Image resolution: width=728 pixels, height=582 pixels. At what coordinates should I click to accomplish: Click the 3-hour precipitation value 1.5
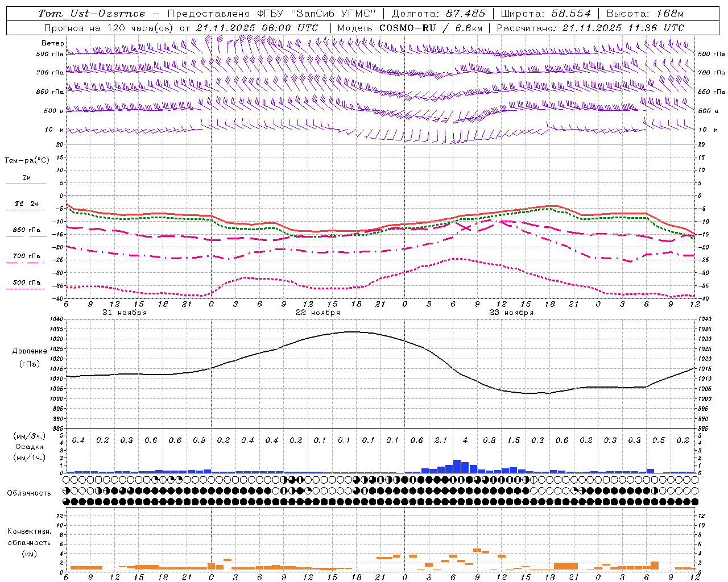coord(514,440)
